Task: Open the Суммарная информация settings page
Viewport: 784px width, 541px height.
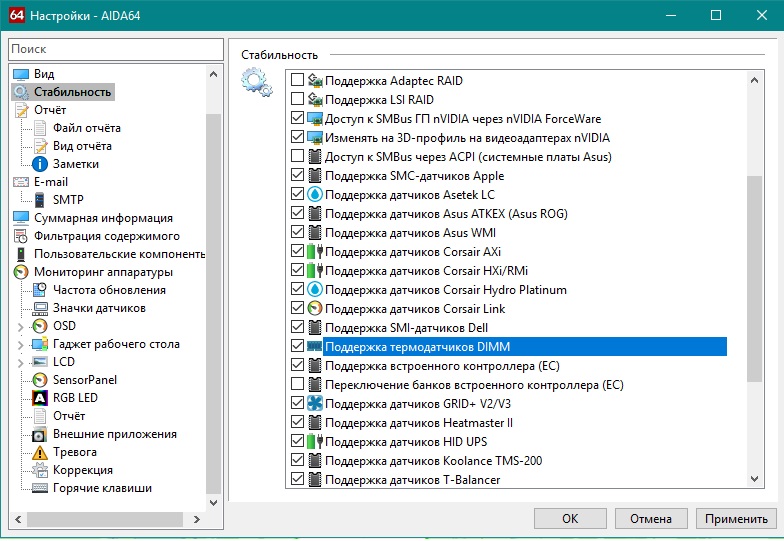Action: click(x=102, y=218)
